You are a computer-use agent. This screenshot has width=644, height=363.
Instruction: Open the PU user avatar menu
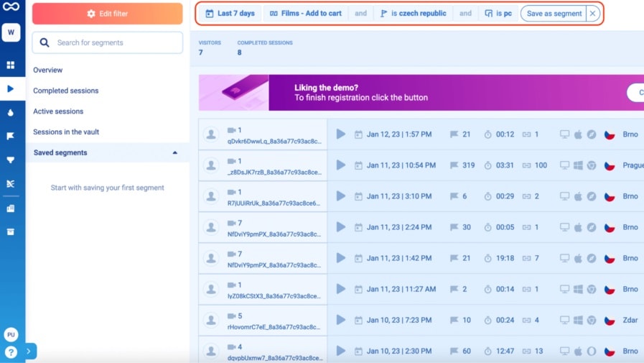coord(11,335)
